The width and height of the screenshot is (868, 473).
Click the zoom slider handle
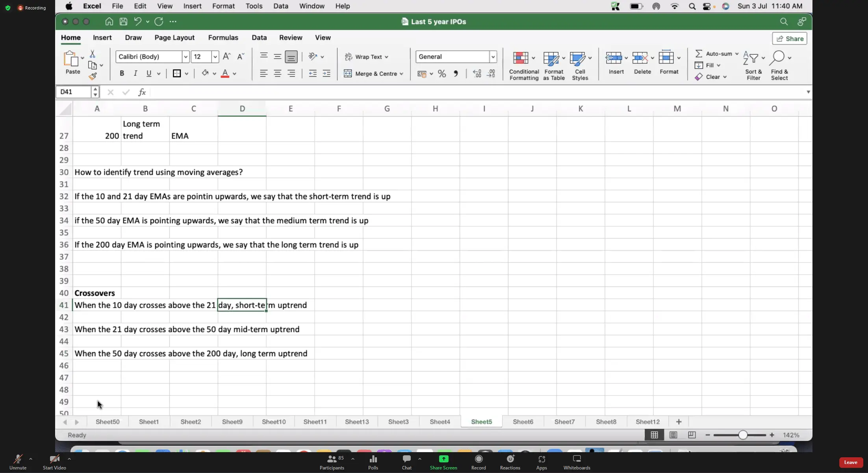pos(742,435)
